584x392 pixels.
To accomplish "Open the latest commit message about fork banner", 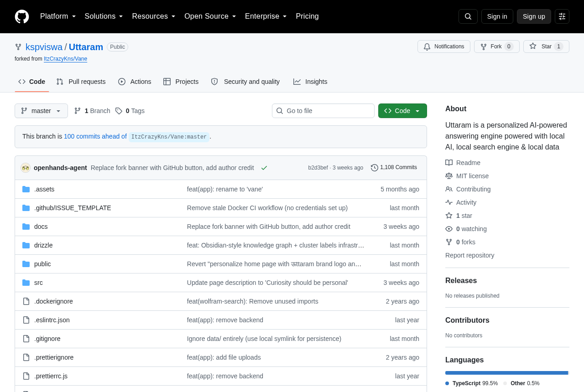I will click(x=172, y=168).
